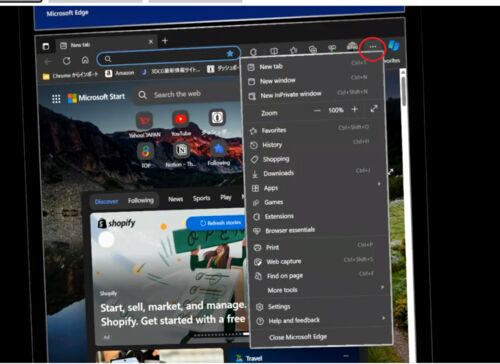Open the Copilot sidebar icon
This screenshot has height=364, width=500.
[x=394, y=46]
